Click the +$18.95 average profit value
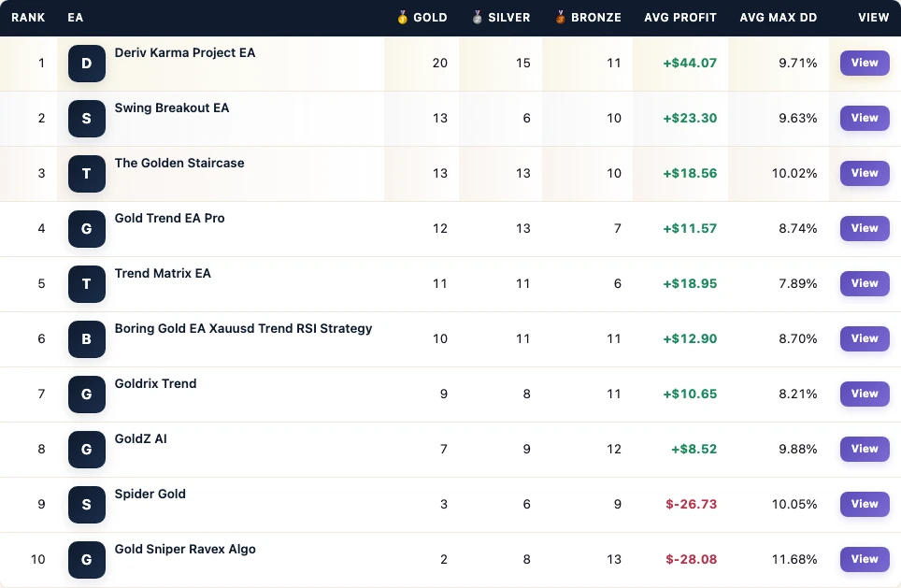901x588 pixels. pos(690,284)
